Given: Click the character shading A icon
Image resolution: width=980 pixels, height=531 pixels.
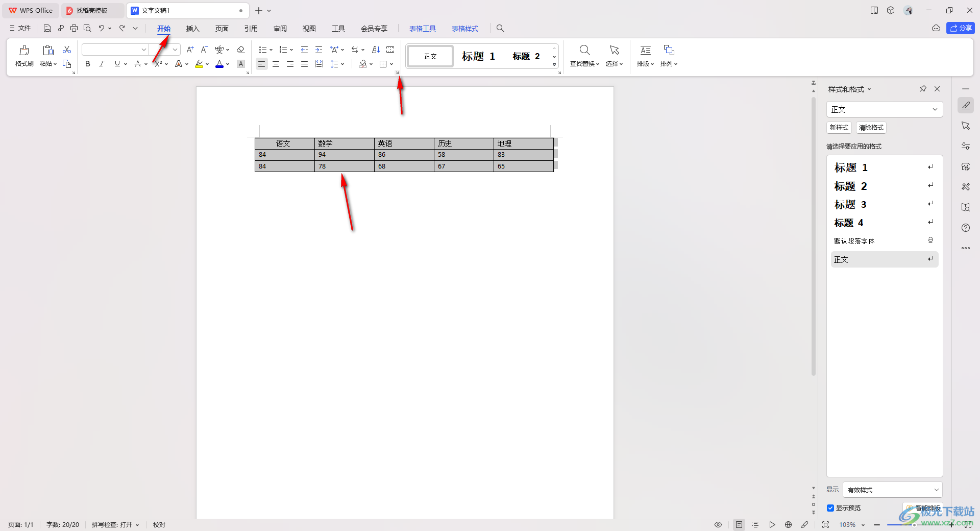Looking at the screenshot, I should click(x=241, y=64).
